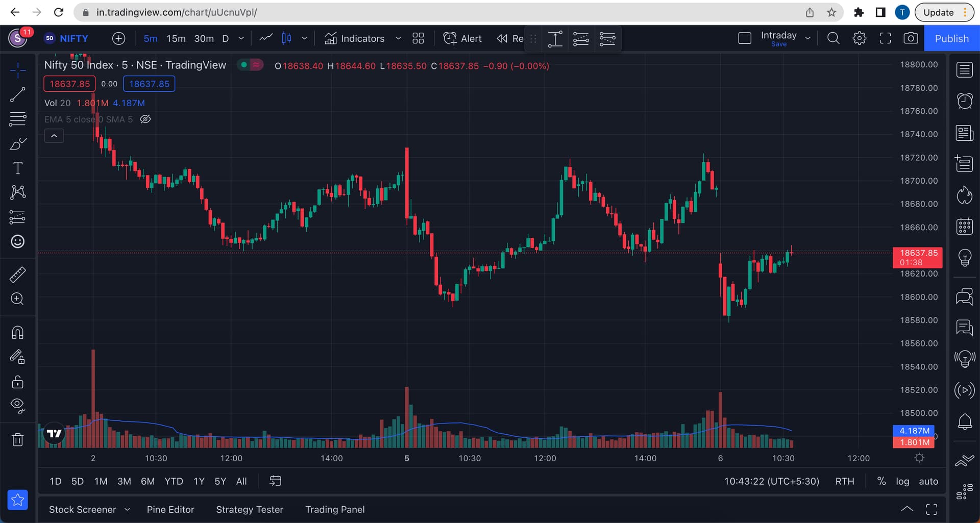Image resolution: width=980 pixels, height=523 pixels.
Task: Open the News panel icon
Action: pos(964,133)
